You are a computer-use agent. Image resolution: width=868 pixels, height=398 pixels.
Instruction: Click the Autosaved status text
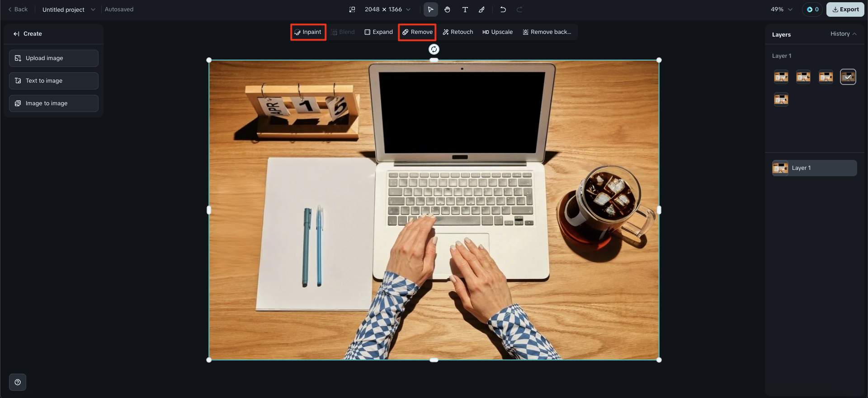[119, 9]
